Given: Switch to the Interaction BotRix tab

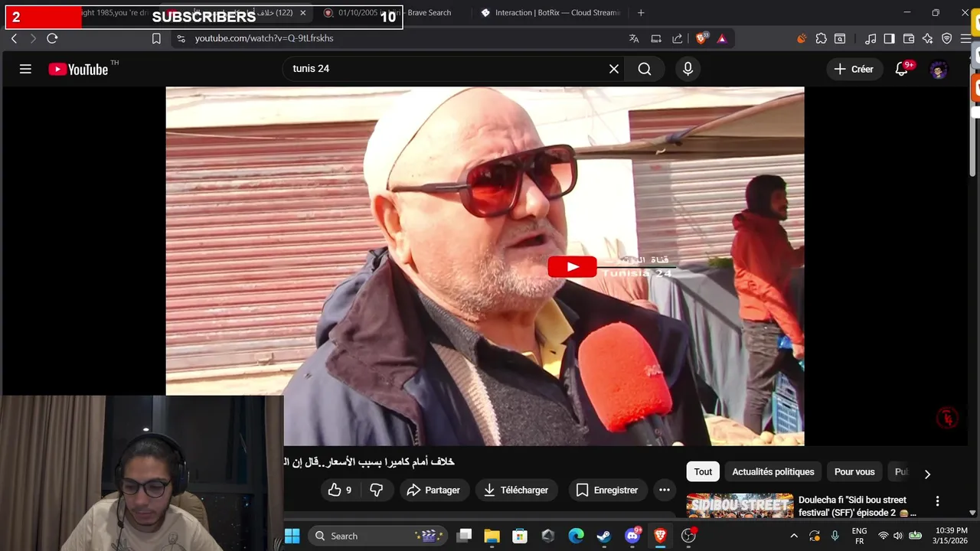Looking at the screenshot, I should tap(551, 13).
